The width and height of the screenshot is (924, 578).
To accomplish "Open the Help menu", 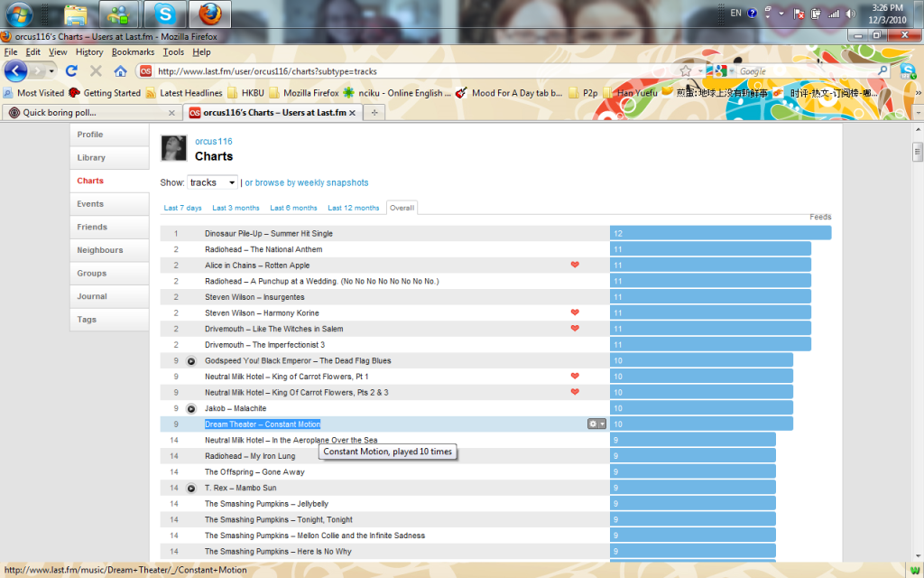I will click(x=201, y=51).
